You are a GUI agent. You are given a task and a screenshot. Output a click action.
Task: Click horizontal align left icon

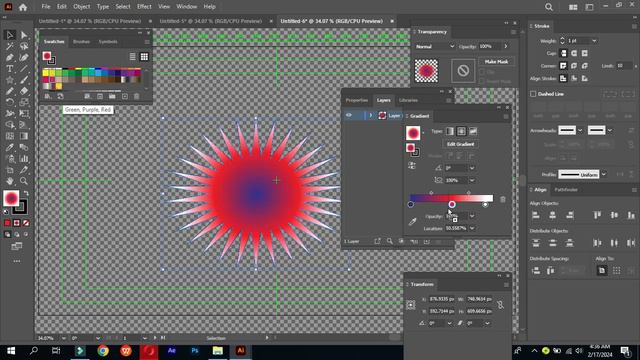[536, 215]
